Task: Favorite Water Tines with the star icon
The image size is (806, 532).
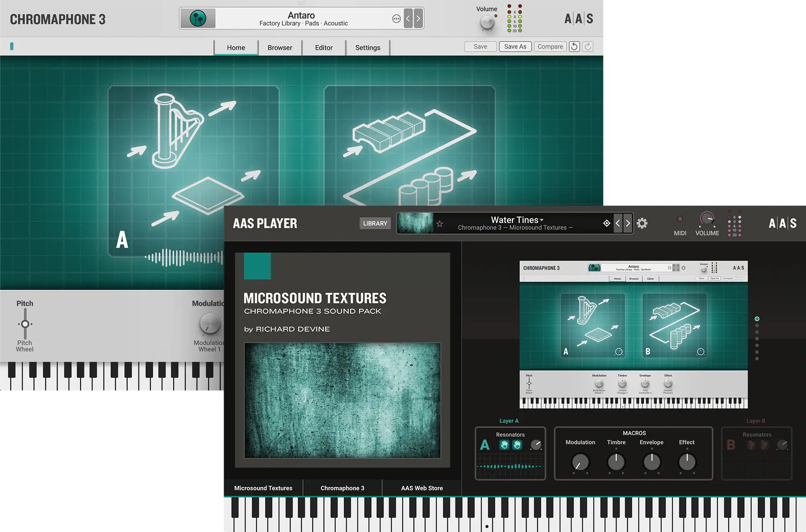Action: coord(440,224)
